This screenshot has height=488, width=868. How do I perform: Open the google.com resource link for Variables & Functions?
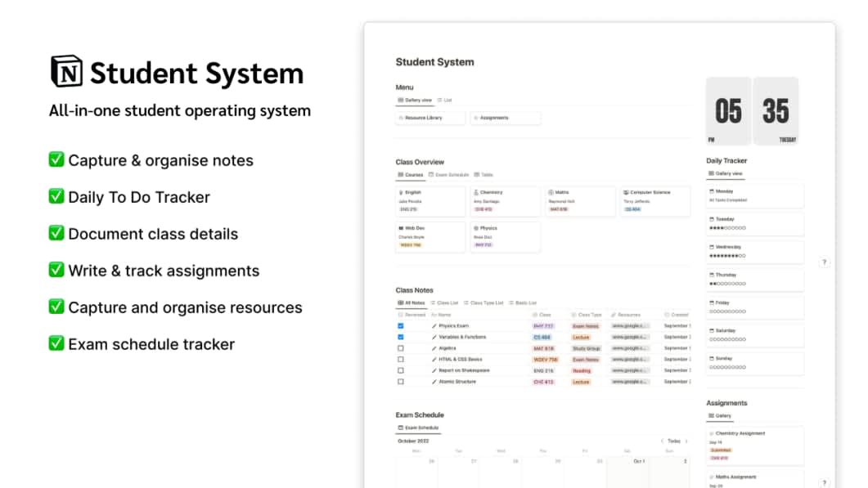627,336
